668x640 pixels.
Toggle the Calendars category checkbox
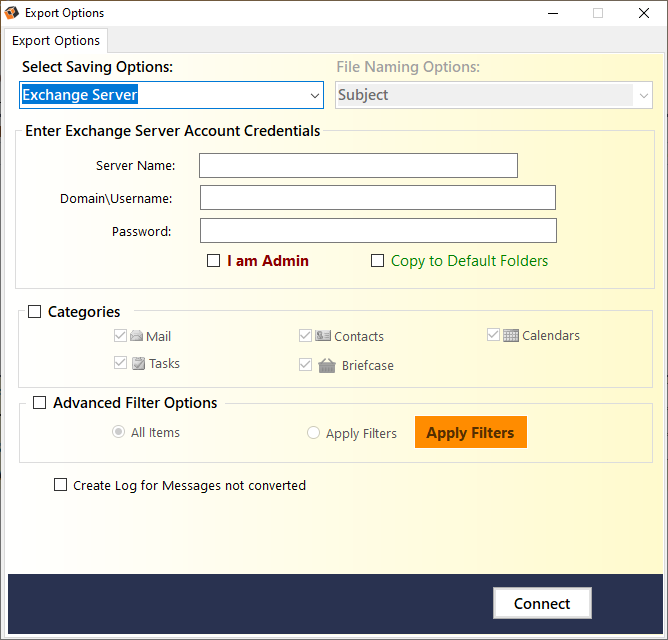(493, 335)
